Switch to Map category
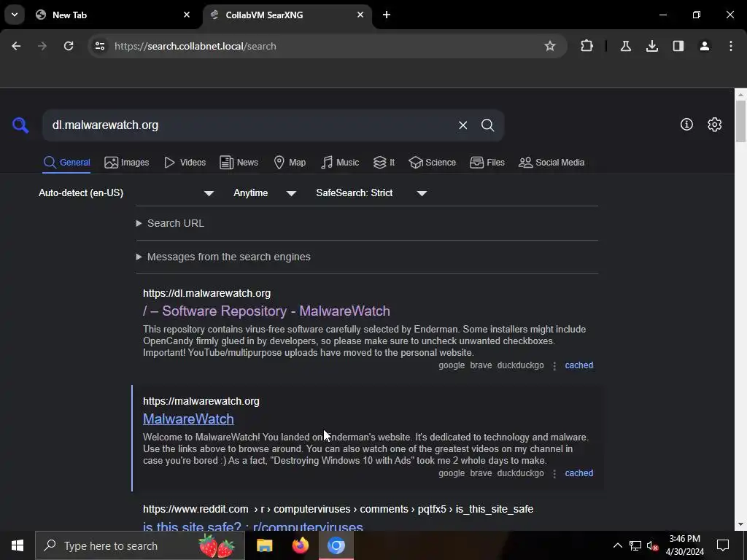Screen dimensions: 747x560 (290, 163)
